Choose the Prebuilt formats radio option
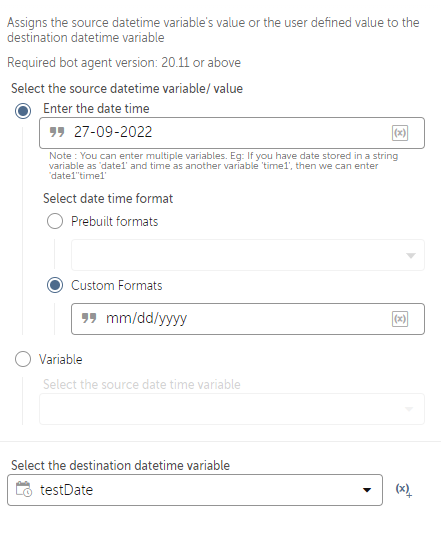441x545 pixels. click(x=55, y=221)
